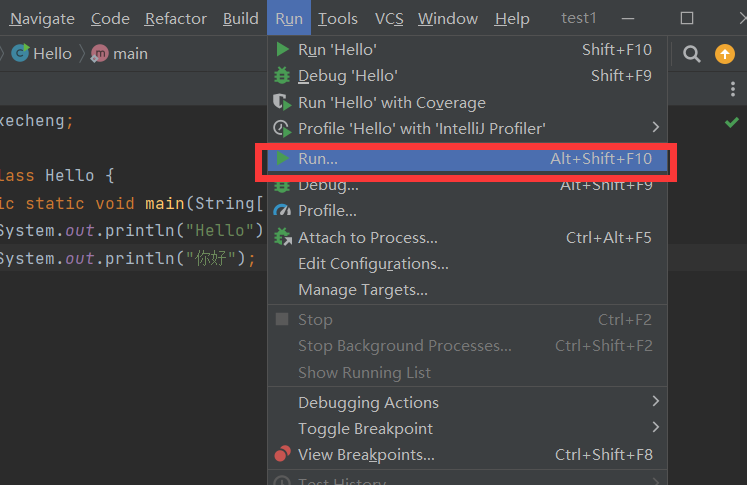747x485 pixels.
Task: Click the green checkmark inspection icon
Action: (732, 122)
